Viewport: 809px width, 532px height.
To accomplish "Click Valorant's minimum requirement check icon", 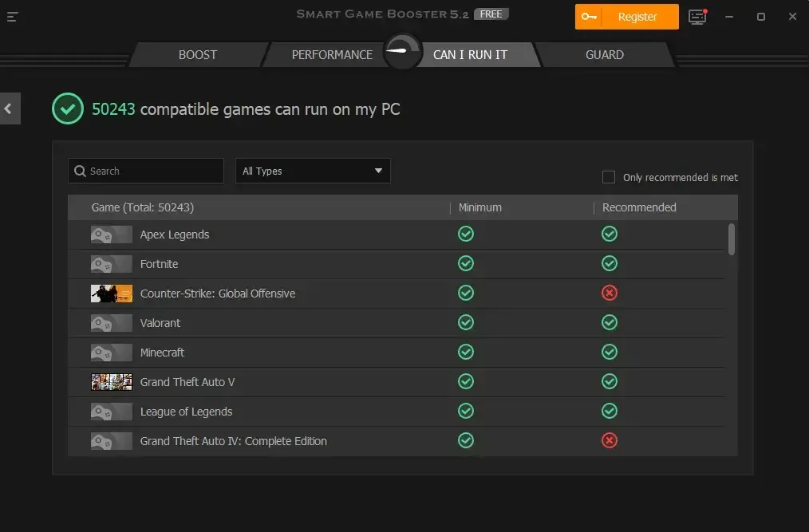I will pos(466,322).
